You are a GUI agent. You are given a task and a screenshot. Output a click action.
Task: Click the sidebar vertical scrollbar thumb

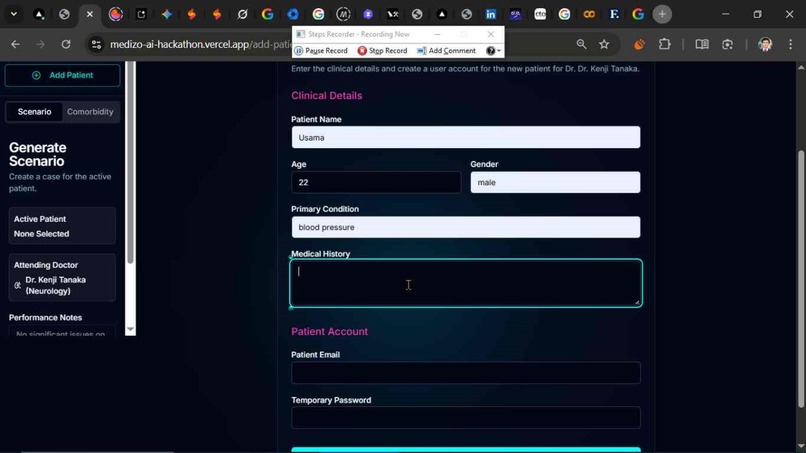[130, 162]
